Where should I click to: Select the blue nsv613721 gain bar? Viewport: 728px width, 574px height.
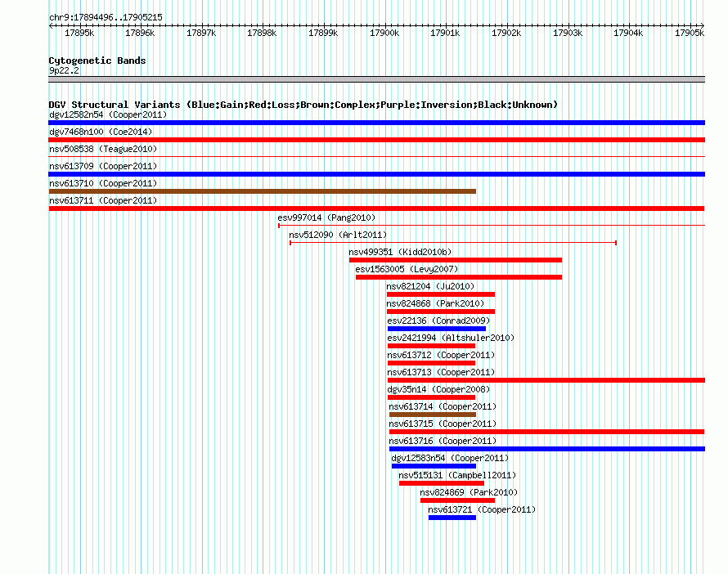click(x=452, y=518)
